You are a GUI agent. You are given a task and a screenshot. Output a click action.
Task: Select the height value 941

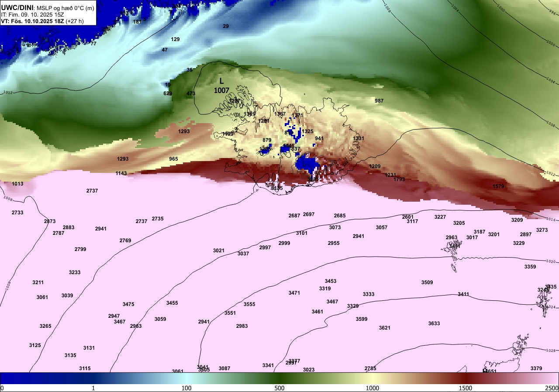319,138
